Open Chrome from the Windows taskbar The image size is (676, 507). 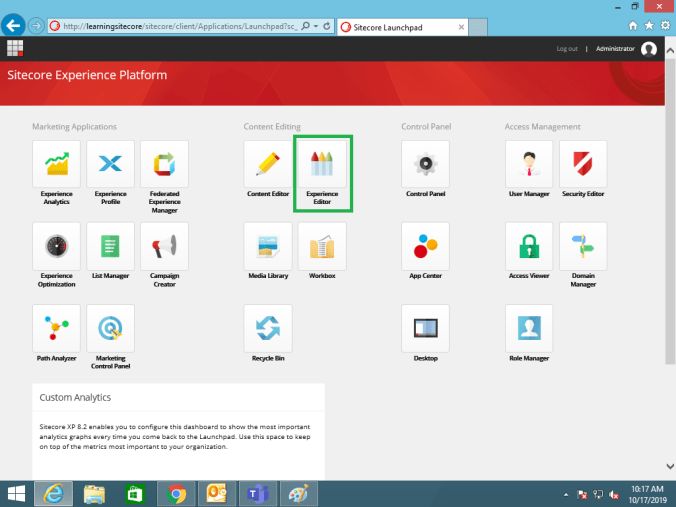point(177,493)
